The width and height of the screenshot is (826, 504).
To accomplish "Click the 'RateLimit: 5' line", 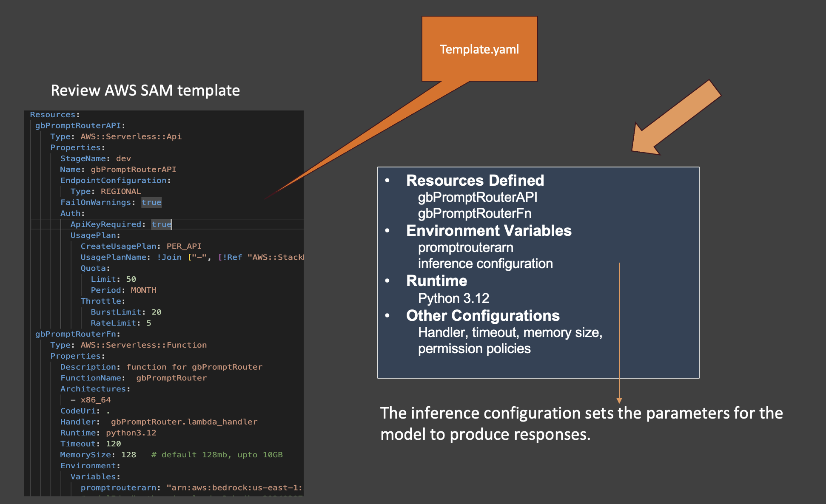I will pyautogui.click(x=121, y=323).
